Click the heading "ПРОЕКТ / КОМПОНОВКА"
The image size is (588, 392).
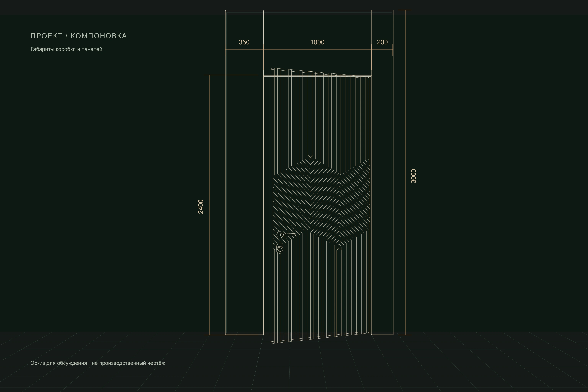(x=79, y=36)
